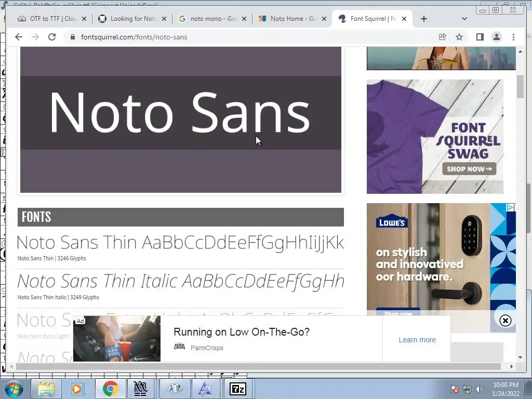532x399 pixels.
Task: Open the 7-Zip taskbar icon
Action: coord(238,389)
